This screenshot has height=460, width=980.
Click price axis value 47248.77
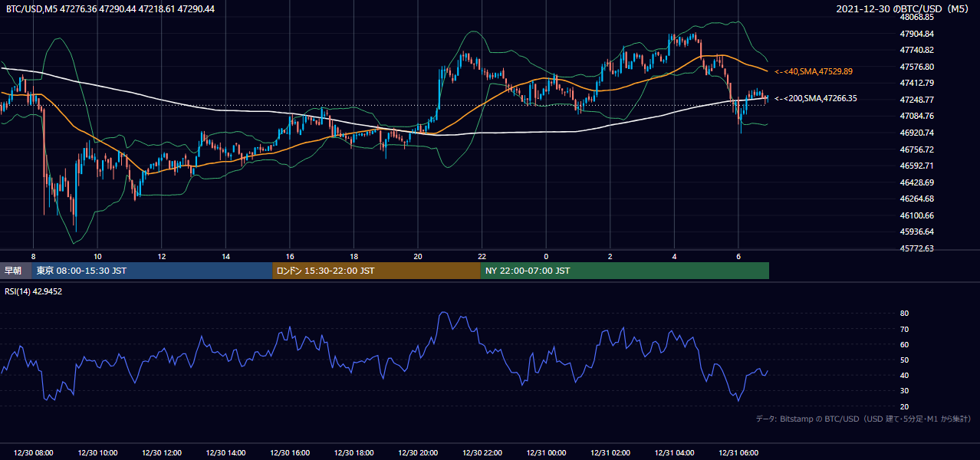tap(917, 100)
